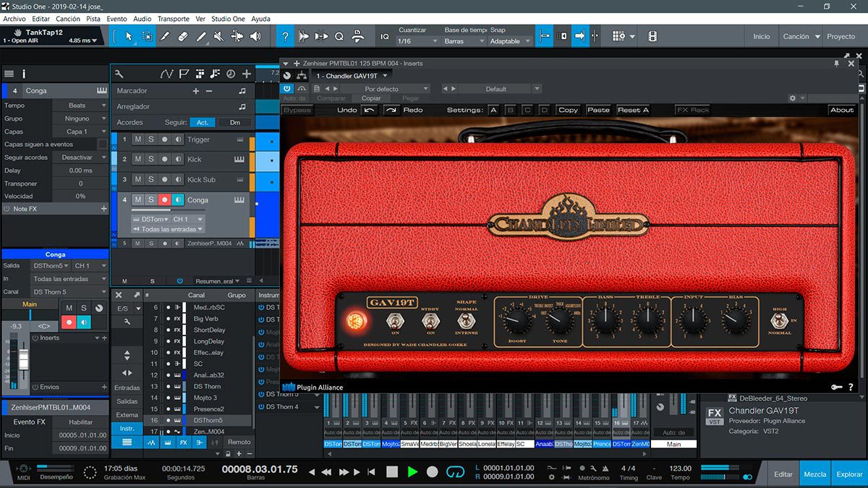The image size is (868, 488).
Task: Open the Base de tiempo Barras dropdown
Action: pyautogui.click(x=464, y=41)
